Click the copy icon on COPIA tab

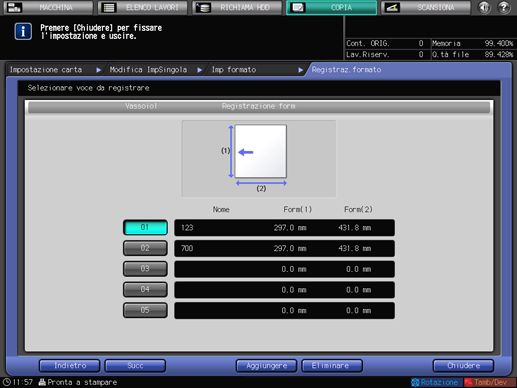[x=298, y=7]
